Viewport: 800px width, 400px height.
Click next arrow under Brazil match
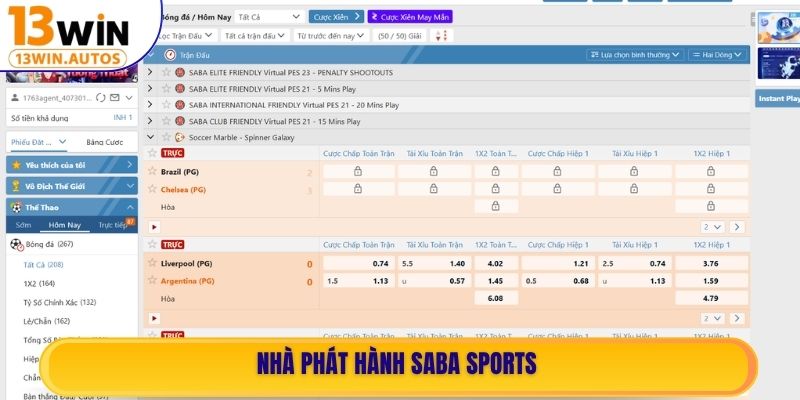(x=736, y=227)
